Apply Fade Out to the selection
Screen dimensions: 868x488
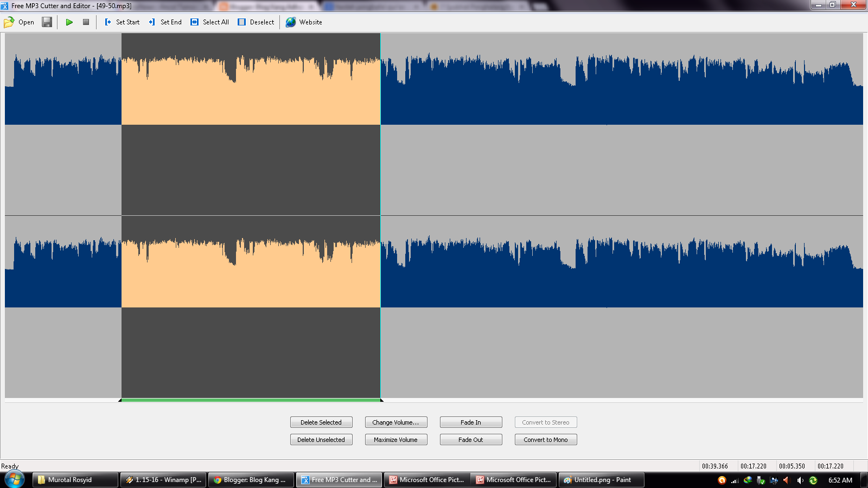coord(471,439)
